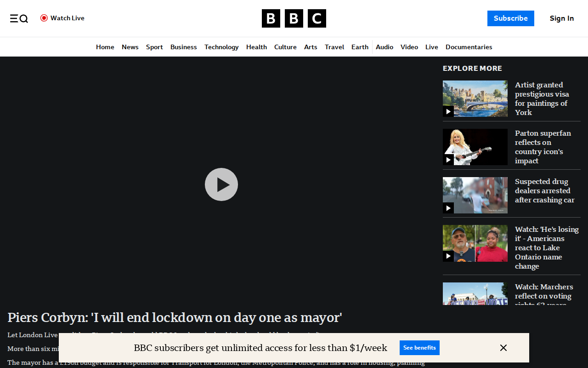Go to the Technology section
Screen dimensions: 588x368
click(221, 47)
